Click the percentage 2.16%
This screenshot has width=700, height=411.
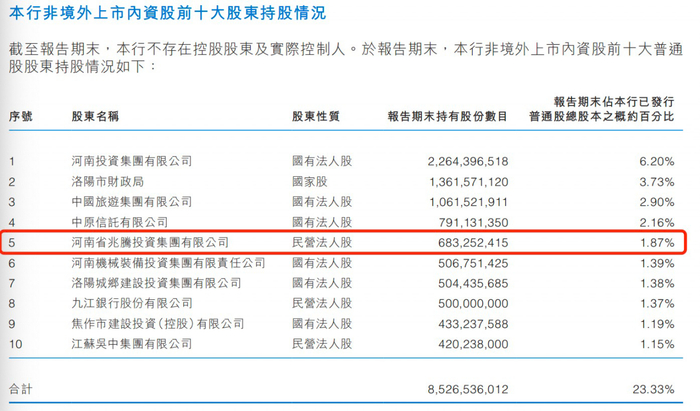click(x=657, y=223)
